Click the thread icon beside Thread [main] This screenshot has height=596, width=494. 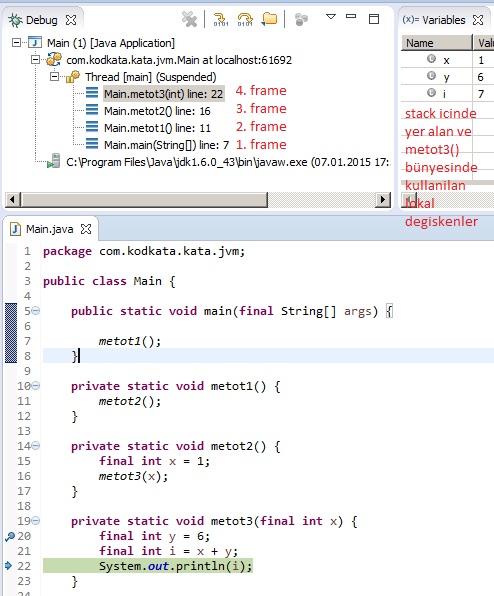click(x=73, y=77)
